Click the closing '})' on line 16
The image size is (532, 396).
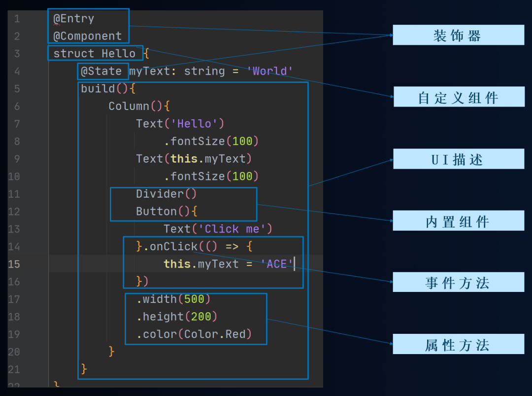(142, 282)
